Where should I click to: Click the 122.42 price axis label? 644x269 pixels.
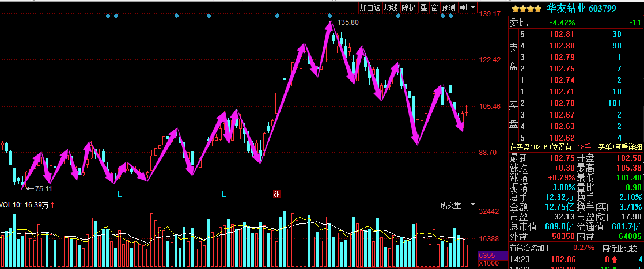tap(490, 60)
